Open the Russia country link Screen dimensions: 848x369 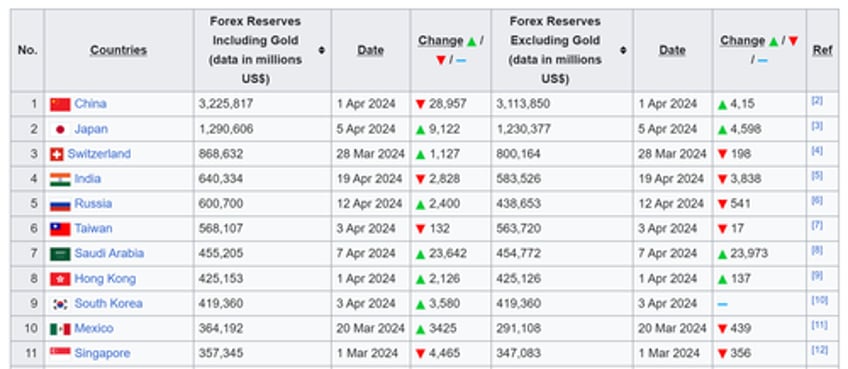(x=93, y=203)
